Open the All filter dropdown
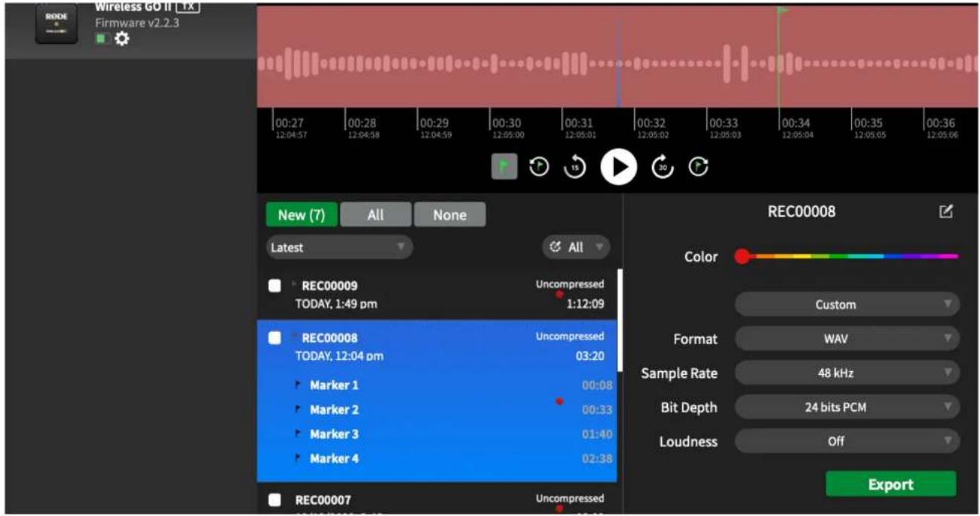Screen dimensions: 980x516 (576, 247)
